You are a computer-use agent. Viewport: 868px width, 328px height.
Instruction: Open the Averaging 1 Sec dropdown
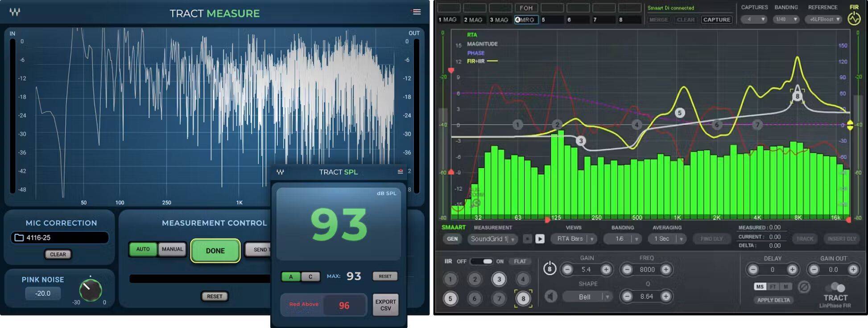(x=667, y=239)
